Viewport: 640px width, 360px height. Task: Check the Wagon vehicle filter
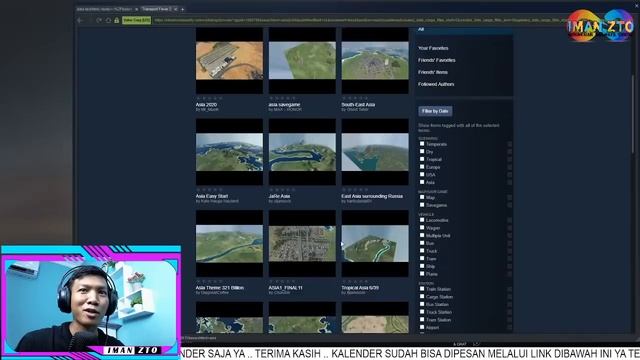(422, 228)
